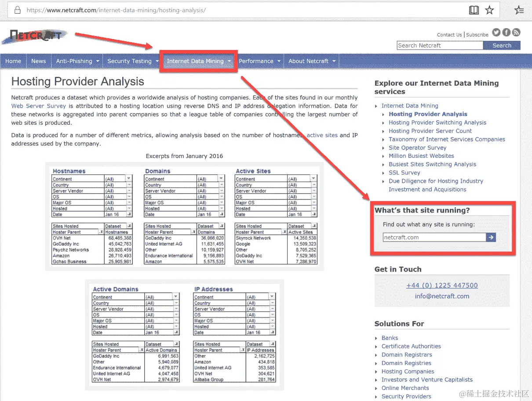Open Internet Data Mining sidebar link
Viewport: 532px width, 401px height.
point(410,105)
